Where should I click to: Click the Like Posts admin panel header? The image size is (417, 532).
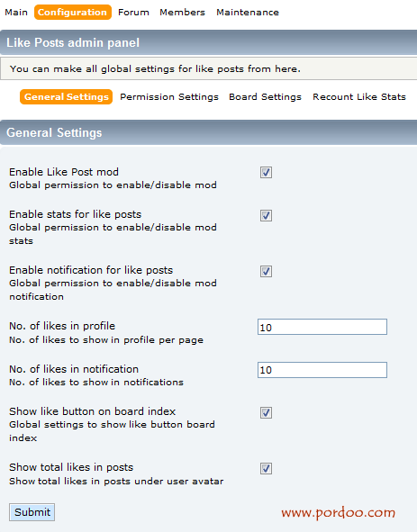click(x=209, y=42)
